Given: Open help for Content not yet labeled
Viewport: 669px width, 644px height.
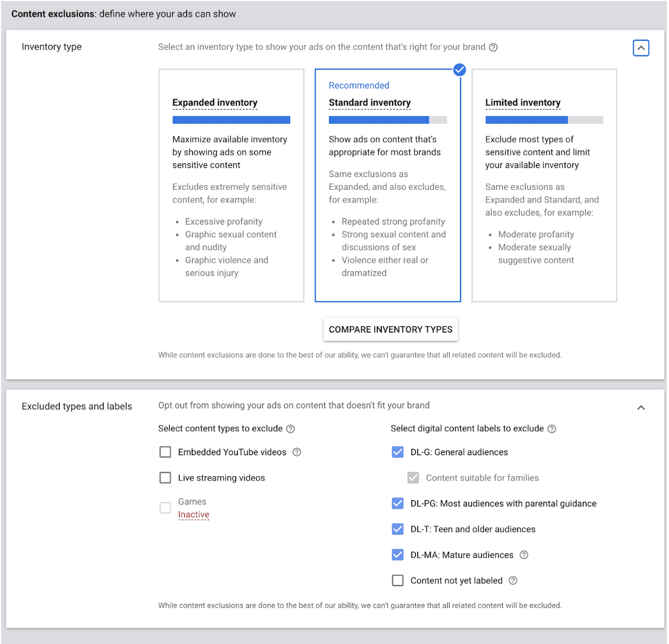Looking at the screenshot, I should (x=513, y=581).
